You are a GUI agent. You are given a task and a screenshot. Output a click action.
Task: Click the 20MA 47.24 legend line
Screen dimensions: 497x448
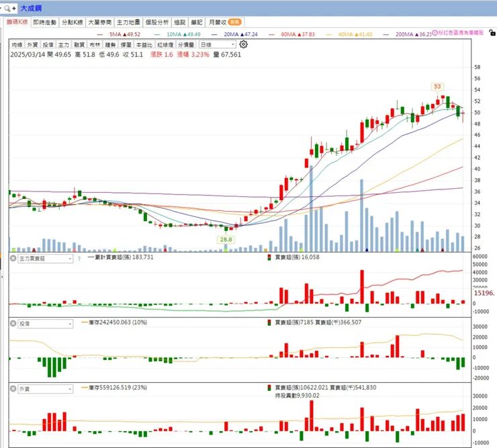(234, 34)
